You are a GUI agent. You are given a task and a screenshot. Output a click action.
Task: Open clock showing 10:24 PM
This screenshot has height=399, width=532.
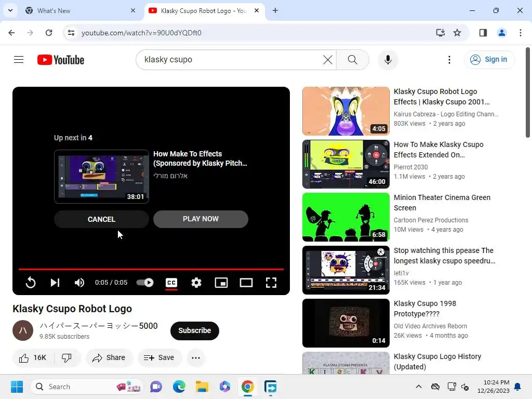pyautogui.click(x=493, y=387)
